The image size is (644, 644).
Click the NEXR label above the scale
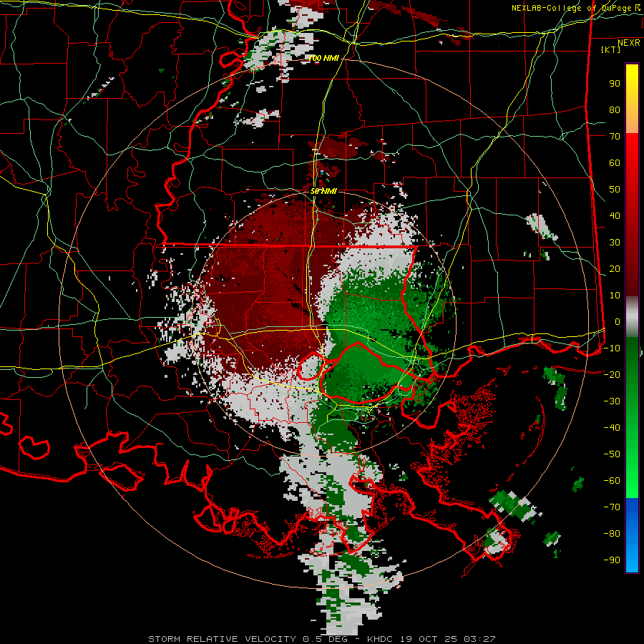(x=629, y=43)
